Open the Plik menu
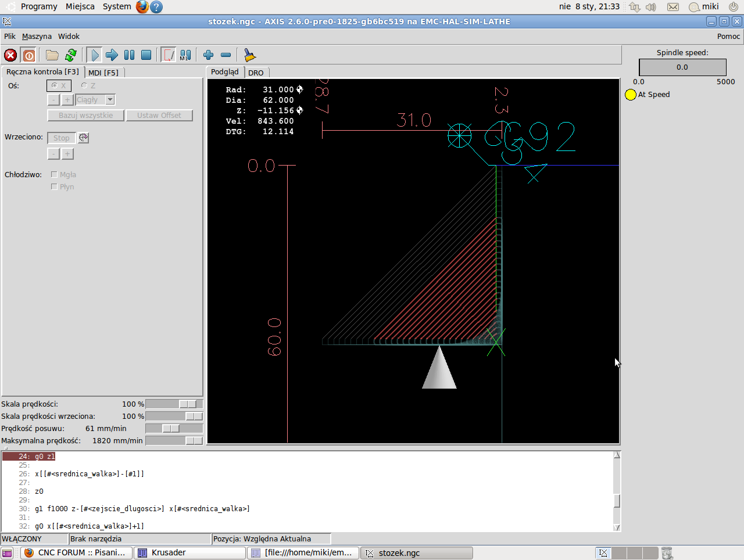744x560 pixels. pos(10,36)
